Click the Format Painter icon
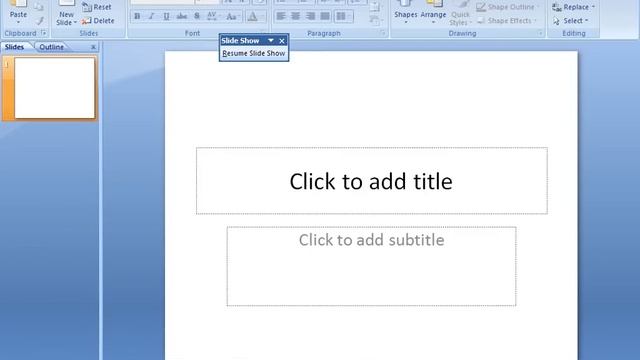 tap(39, 21)
